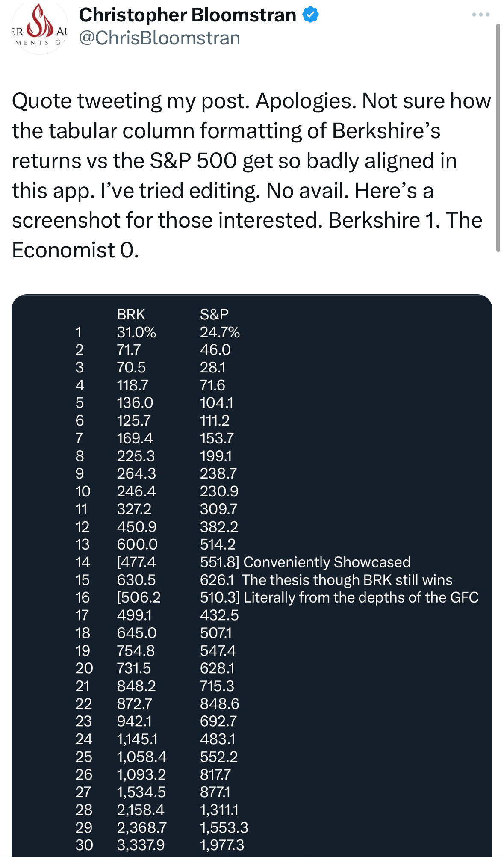Click the blue verified checkmark badge
The height and width of the screenshot is (857, 504).
311,15
